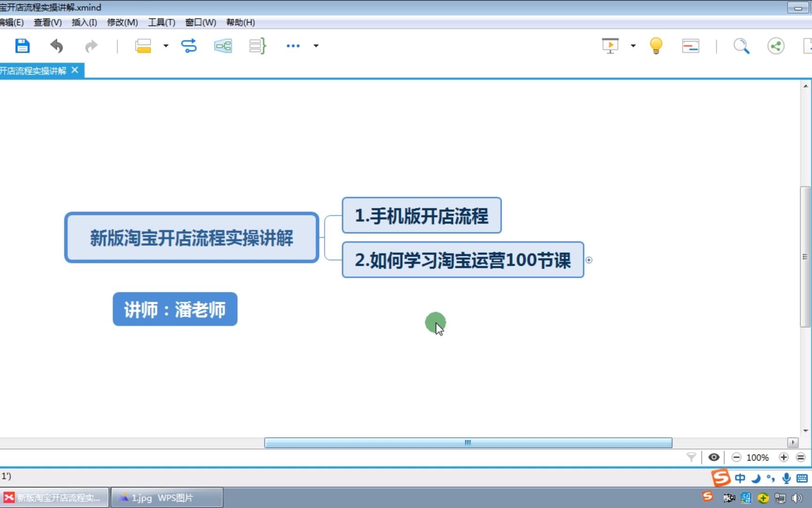Open the Help (帮助) menu
The width and height of the screenshot is (812, 508).
pos(241,22)
